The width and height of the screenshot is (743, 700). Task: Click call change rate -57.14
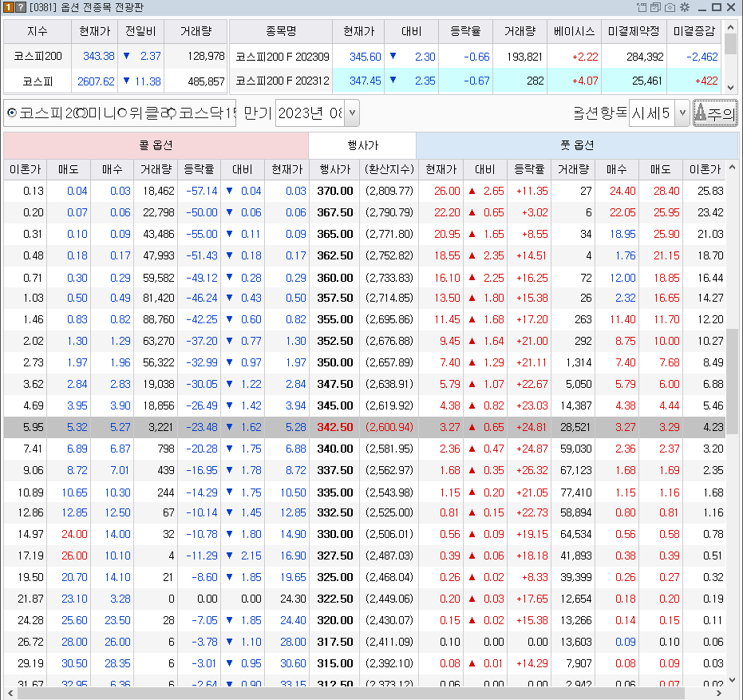coord(201,191)
